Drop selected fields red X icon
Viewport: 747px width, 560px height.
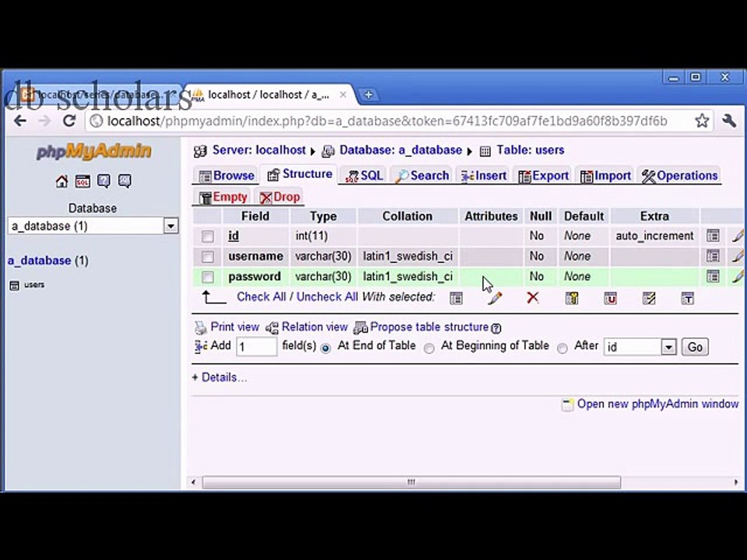533,298
